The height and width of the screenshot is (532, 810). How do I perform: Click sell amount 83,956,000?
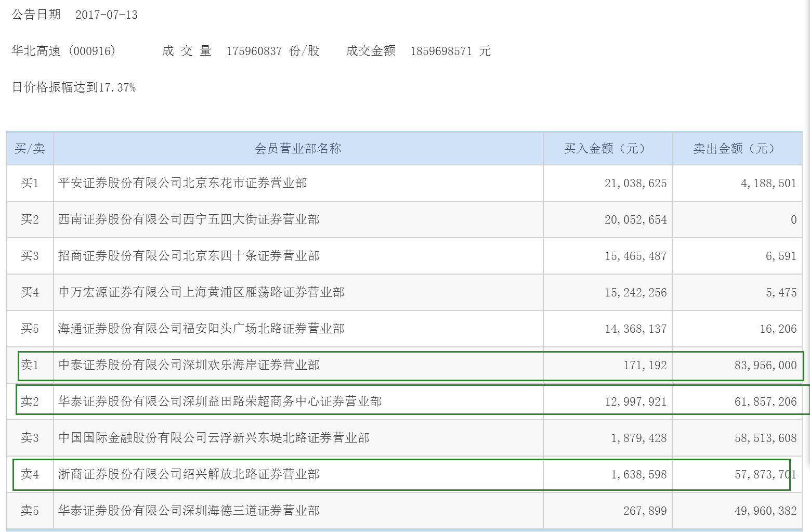765,365
